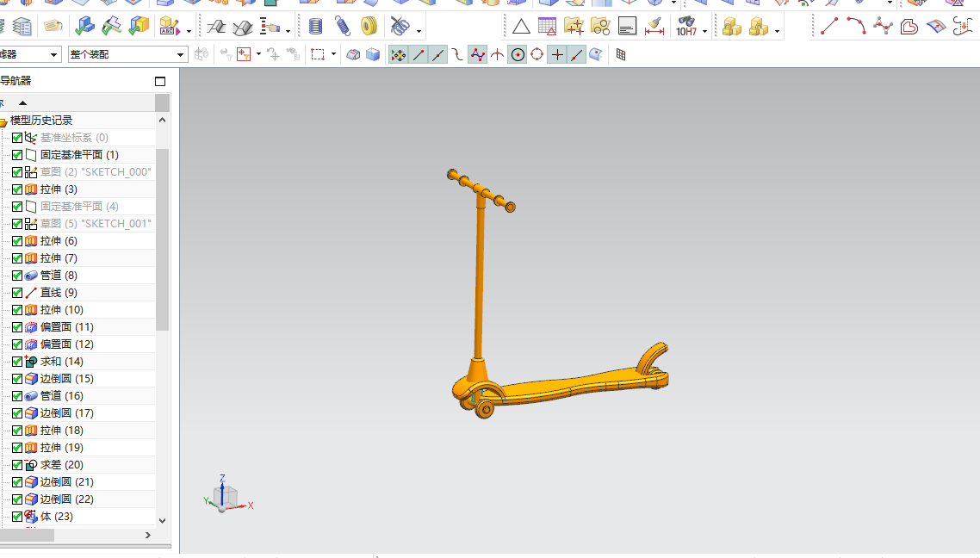
Task: Click the ABC box with pencil icon
Action: tap(169, 26)
